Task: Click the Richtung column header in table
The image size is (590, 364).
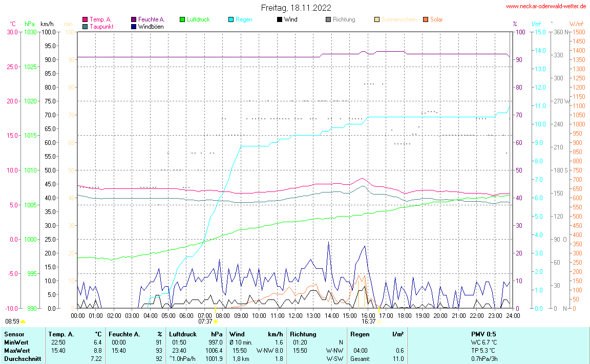Action: coord(303,334)
